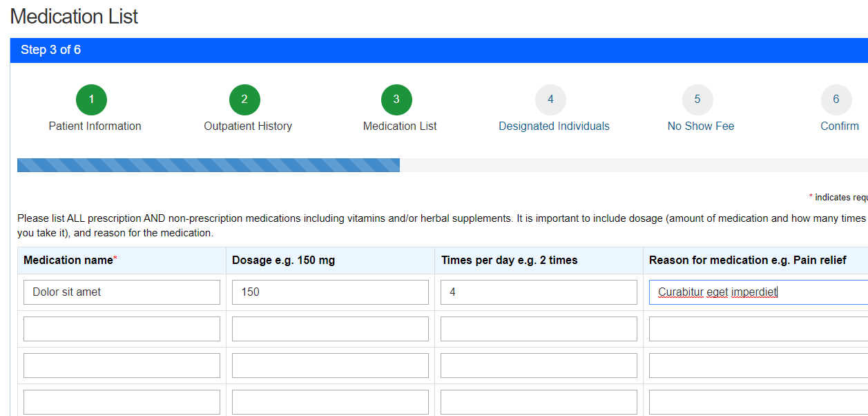This screenshot has width=868, height=416.
Task: Click third row times per day field
Action: point(539,366)
